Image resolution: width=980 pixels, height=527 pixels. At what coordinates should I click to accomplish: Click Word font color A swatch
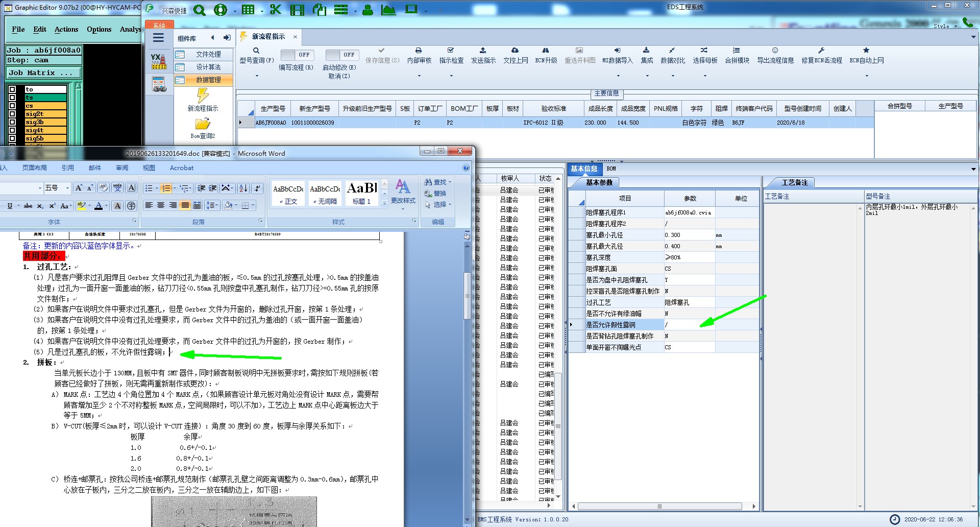tap(99, 206)
